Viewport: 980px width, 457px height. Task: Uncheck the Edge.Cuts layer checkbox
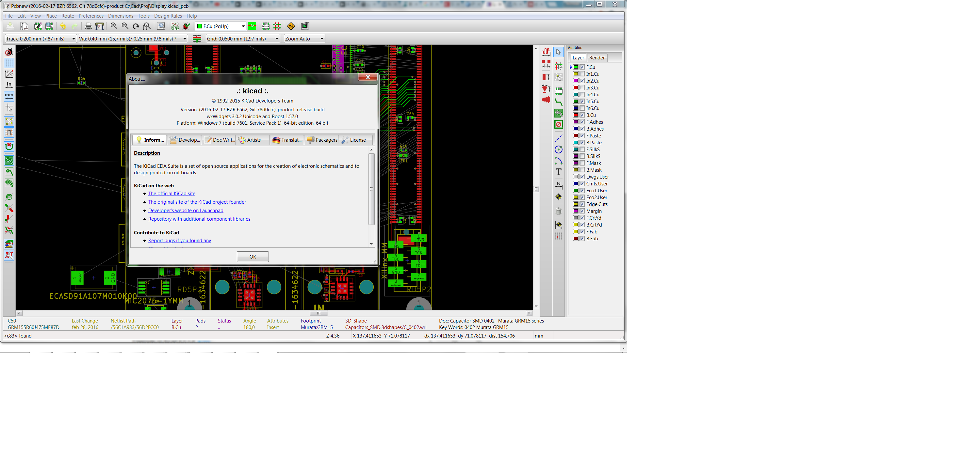582,204
